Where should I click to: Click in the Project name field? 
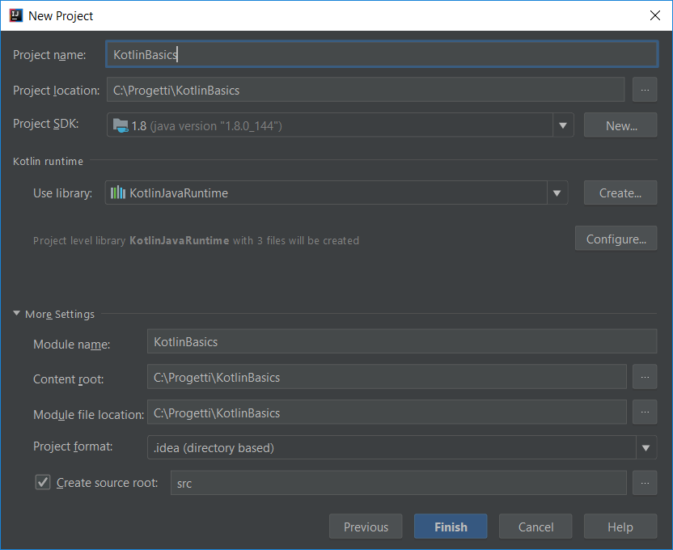pyautogui.click(x=381, y=55)
